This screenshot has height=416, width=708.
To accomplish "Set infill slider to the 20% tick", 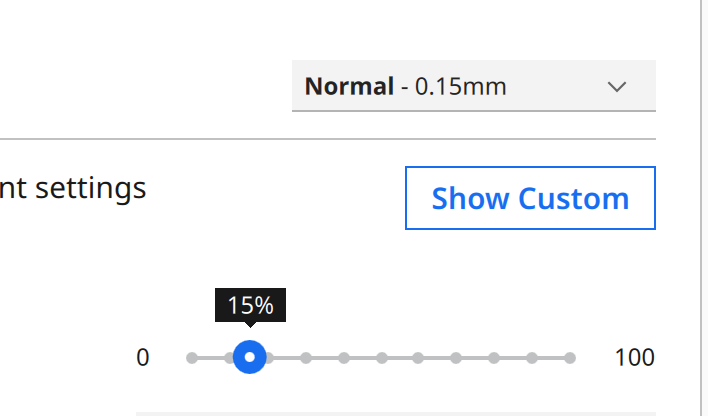I will [268, 357].
